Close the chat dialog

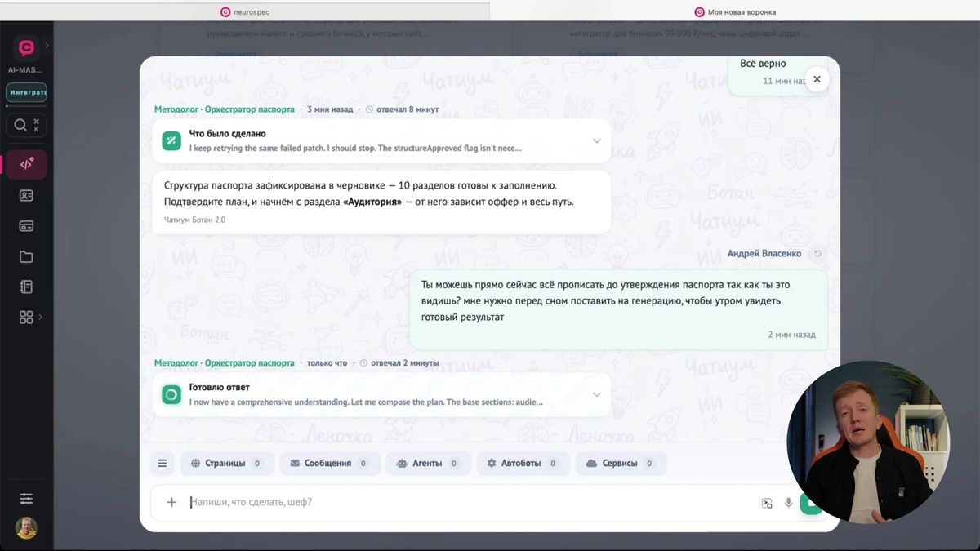[817, 79]
